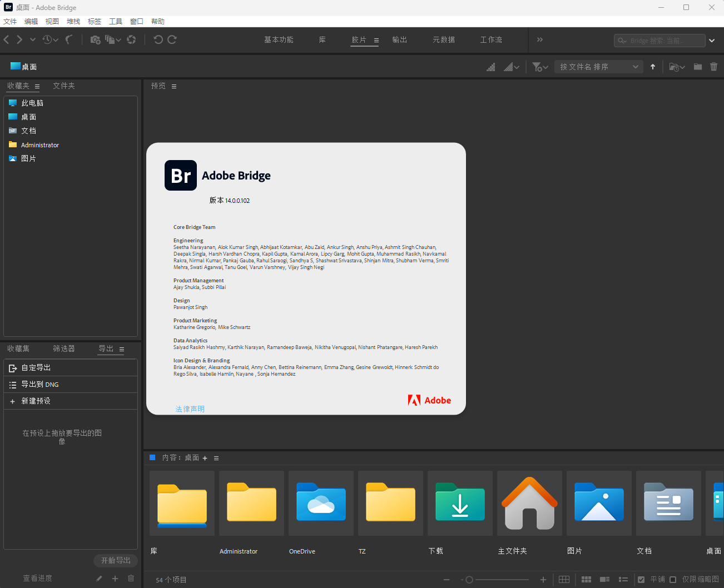Click the trash delete icon in toolbar
Image resolution: width=724 pixels, height=588 pixels.
pyautogui.click(x=714, y=67)
